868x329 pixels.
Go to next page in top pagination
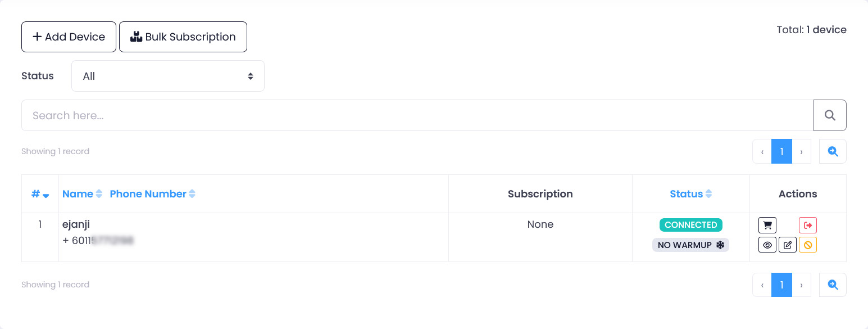801,152
